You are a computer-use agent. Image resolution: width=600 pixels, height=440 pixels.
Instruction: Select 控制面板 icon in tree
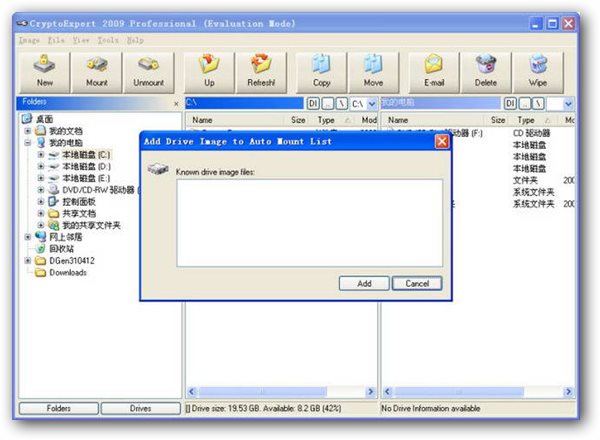(x=54, y=202)
